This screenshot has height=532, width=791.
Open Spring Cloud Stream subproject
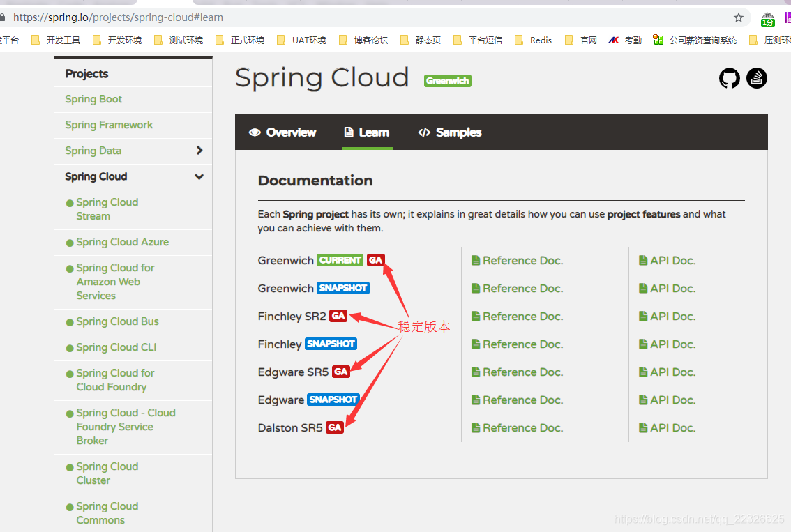point(107,209)
